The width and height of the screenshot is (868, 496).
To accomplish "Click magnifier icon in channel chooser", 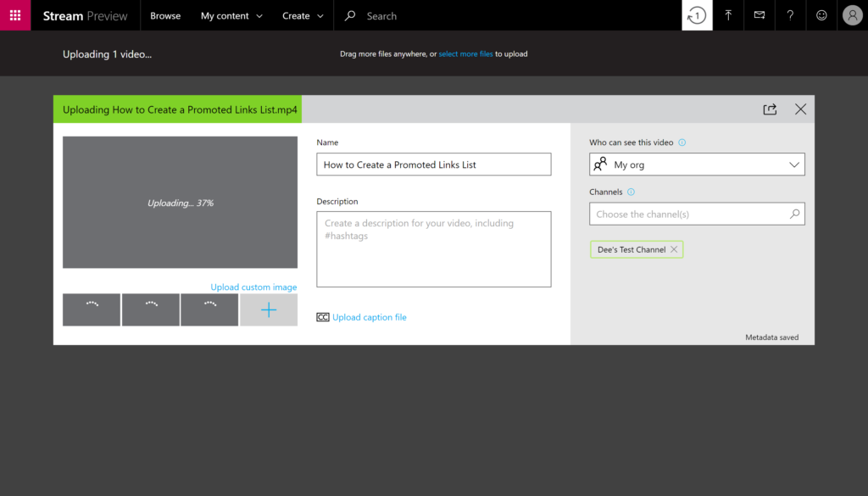I will (x=794, y=214).
